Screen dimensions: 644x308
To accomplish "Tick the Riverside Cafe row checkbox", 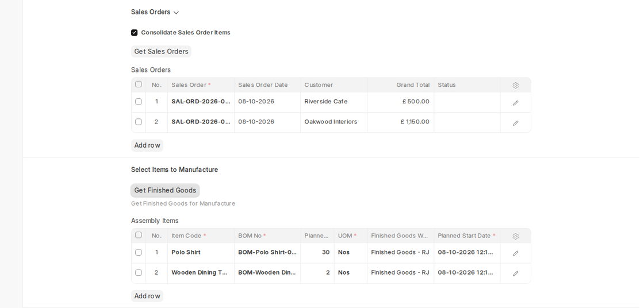I will coord(139,102).
